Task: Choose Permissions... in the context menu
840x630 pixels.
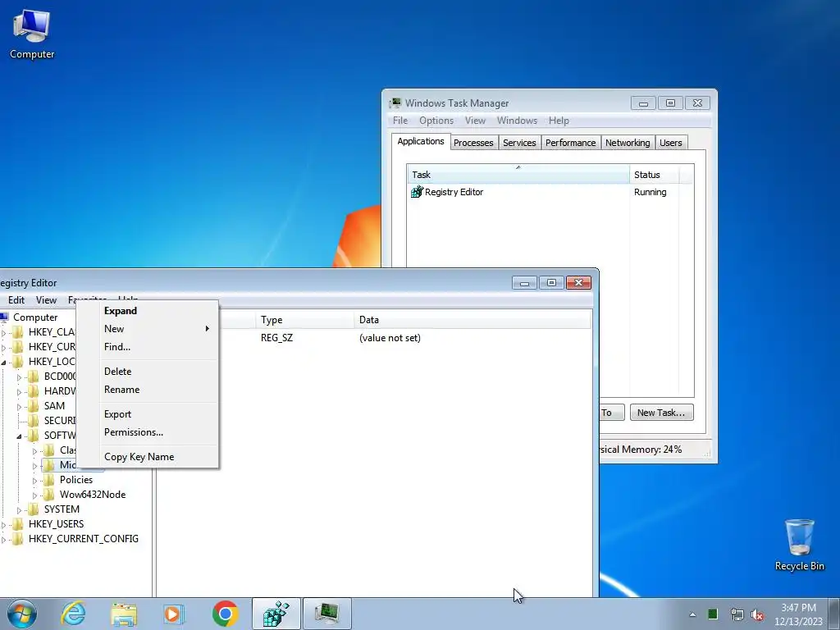Action: [148, 431]
